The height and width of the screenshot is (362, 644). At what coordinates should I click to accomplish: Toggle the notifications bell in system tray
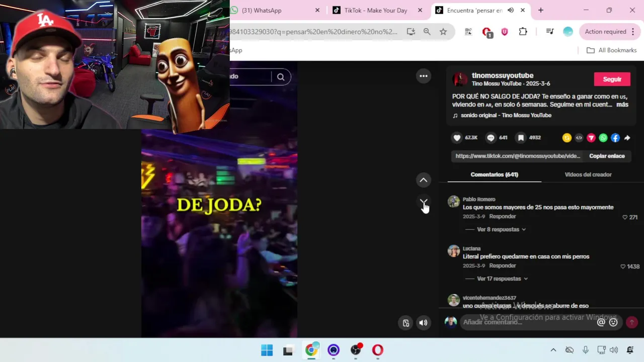pos(630,350)
